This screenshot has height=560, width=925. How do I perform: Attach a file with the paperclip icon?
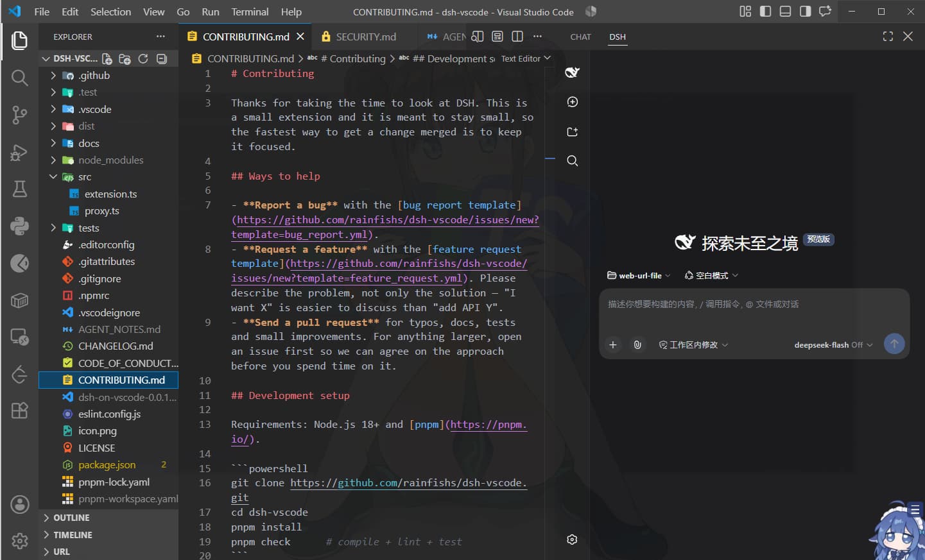tap(637, 344)
